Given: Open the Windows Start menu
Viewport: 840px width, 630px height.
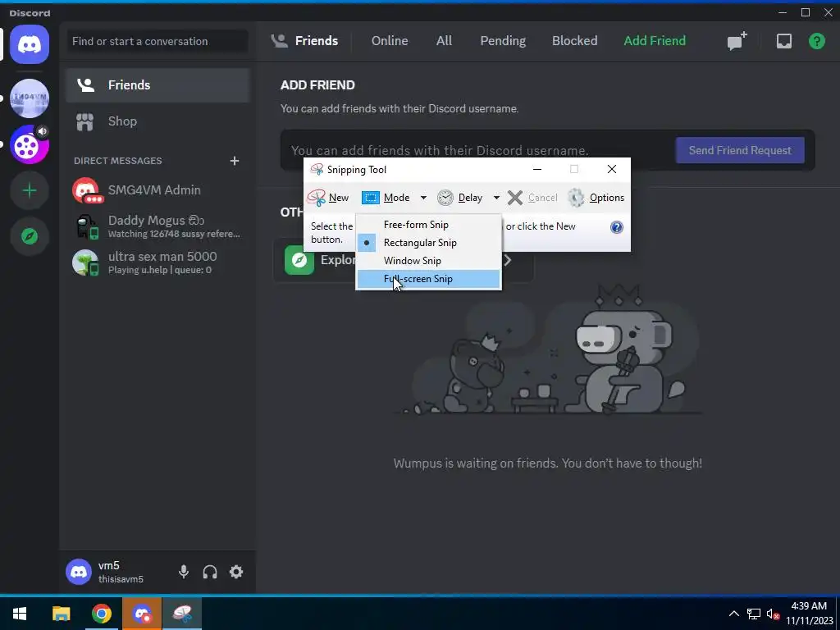Looking at the screenshot, I should (x=20, y=614).
